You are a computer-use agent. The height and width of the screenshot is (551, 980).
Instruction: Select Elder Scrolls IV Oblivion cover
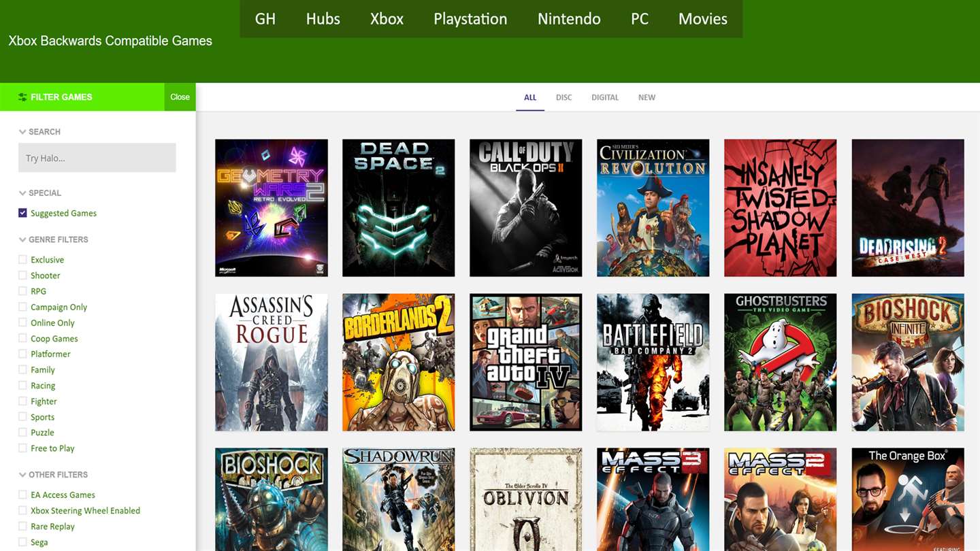[526, 499]
